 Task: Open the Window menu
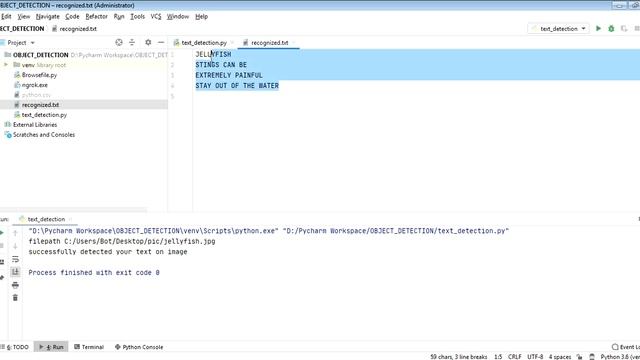(x=178, y=16)
